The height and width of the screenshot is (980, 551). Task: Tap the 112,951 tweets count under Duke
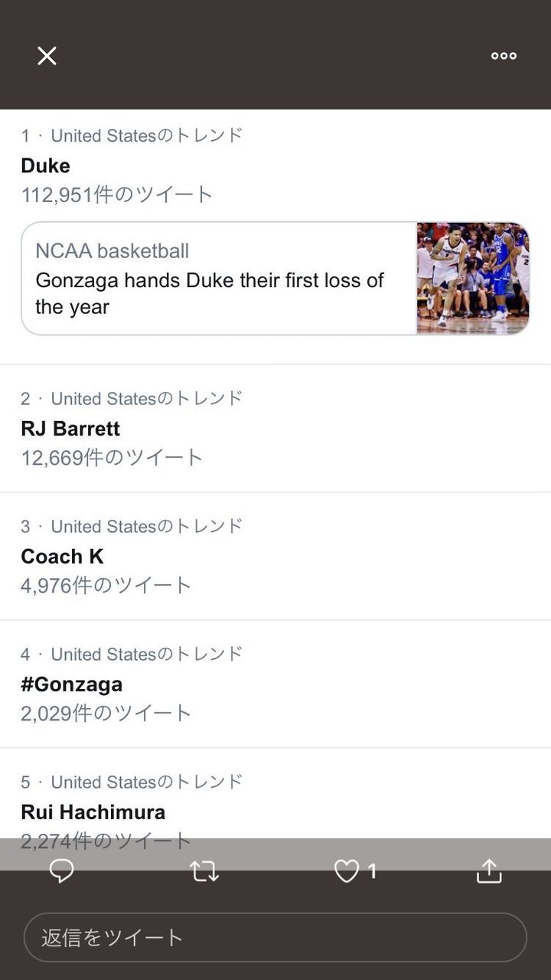117,194
